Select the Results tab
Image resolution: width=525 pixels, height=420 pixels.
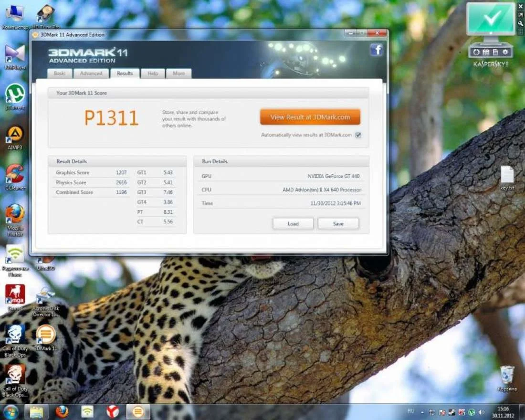[125, 73]
